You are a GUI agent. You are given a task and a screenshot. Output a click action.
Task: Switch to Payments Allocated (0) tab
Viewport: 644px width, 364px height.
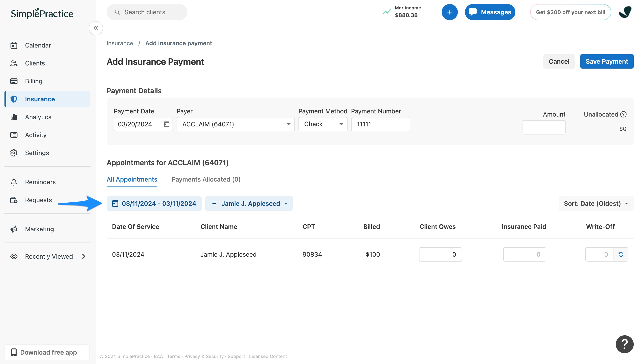[x=206, y=180]
